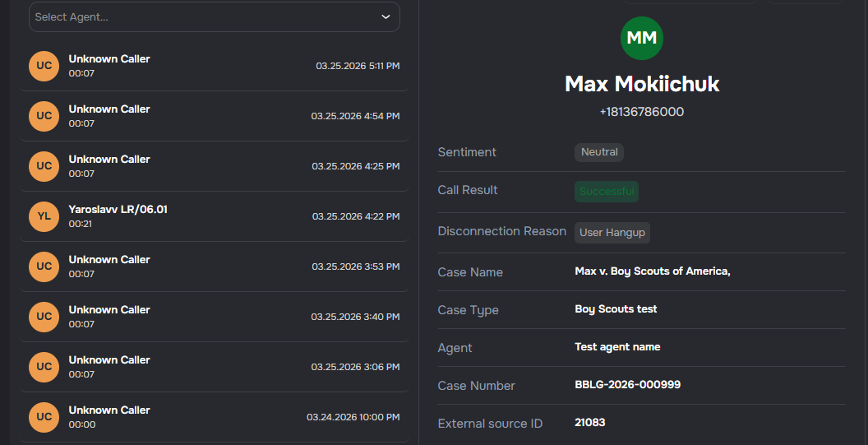Screen dimensions: 868x445
Task: Select the Unknown Caller call at 4:54 PM
Action: tap(214, 116)
